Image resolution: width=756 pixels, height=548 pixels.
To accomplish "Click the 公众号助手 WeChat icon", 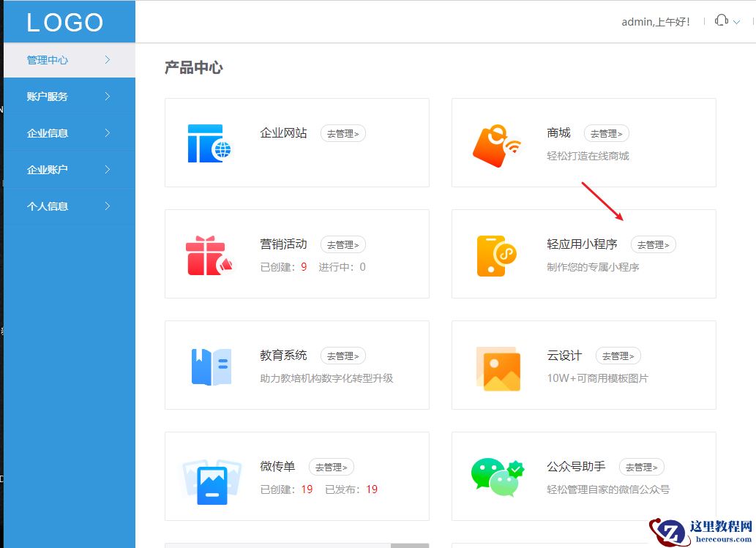I will tap(498, 476).
